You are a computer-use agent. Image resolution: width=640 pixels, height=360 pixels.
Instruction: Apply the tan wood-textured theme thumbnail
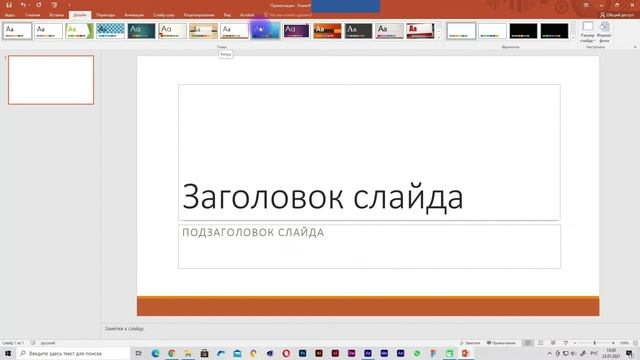pyautogui.click(x=203, y=31)
